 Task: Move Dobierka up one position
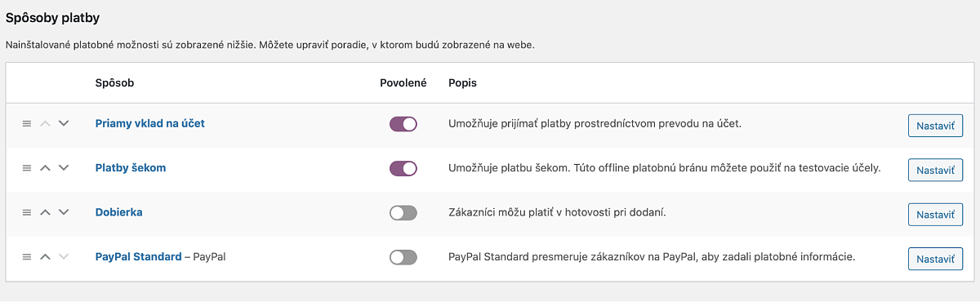click(45, 211)
